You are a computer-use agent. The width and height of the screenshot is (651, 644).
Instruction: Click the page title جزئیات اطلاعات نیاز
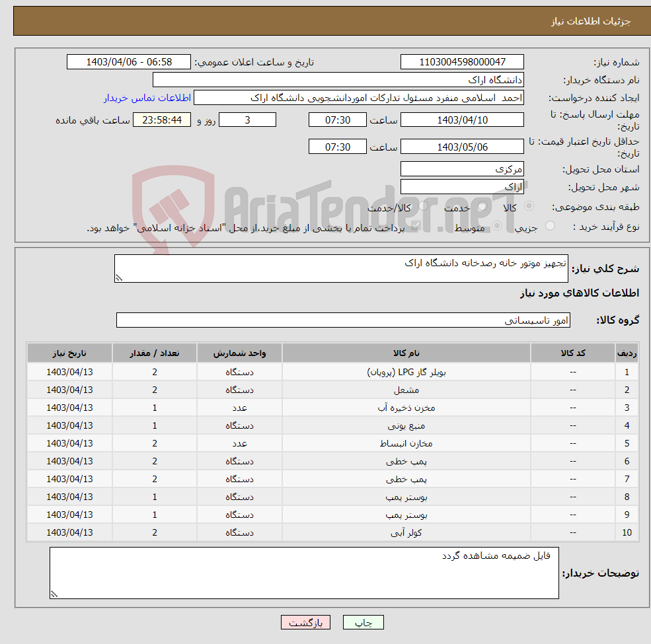[590, 20]
